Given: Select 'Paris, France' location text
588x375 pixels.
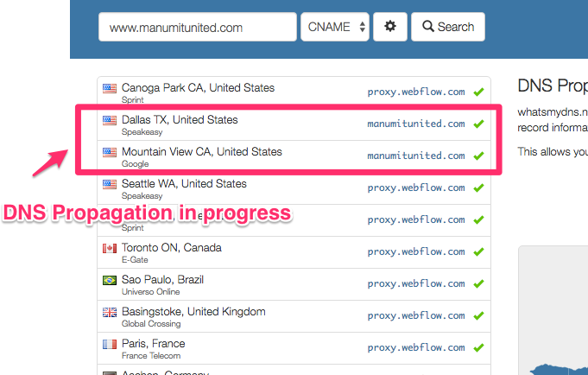Looking at the screenshot, I should tap(154, 344).
